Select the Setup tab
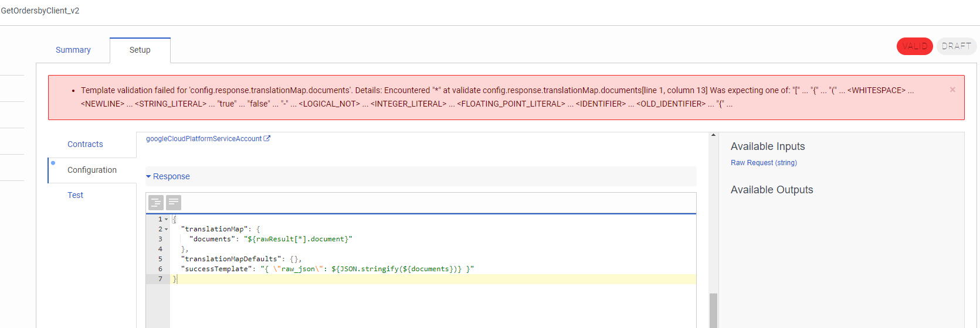This screenshot has width=980, height=328. 140,50
